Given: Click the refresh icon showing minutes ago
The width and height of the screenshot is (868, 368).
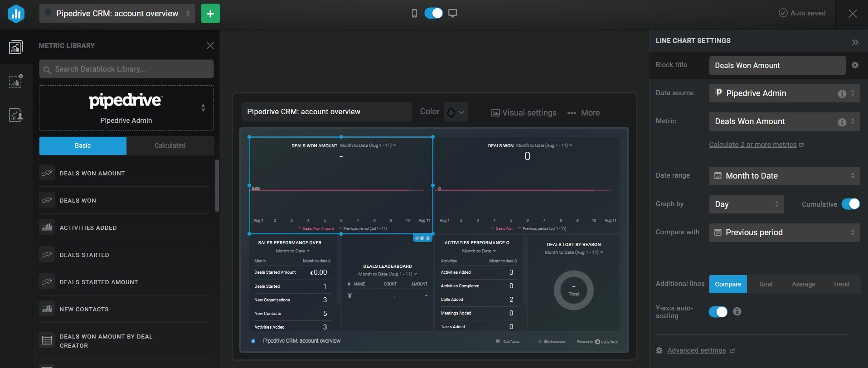Looking at the screenshot, I should pos(540,342).
